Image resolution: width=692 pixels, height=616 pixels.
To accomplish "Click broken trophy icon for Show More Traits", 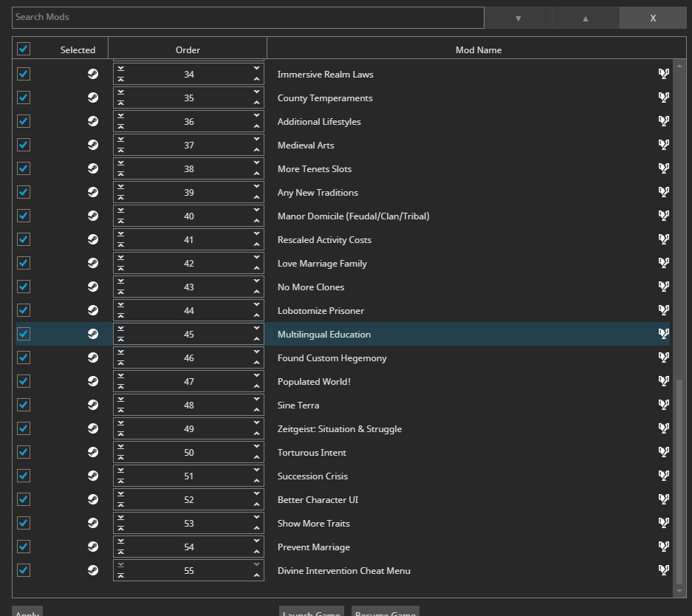I will (663, 523).
